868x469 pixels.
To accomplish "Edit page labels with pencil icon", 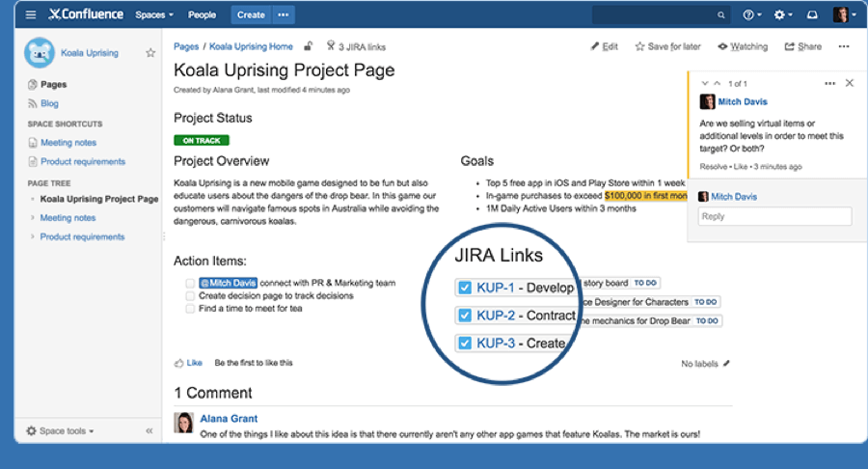I will (x=727, y=364).
